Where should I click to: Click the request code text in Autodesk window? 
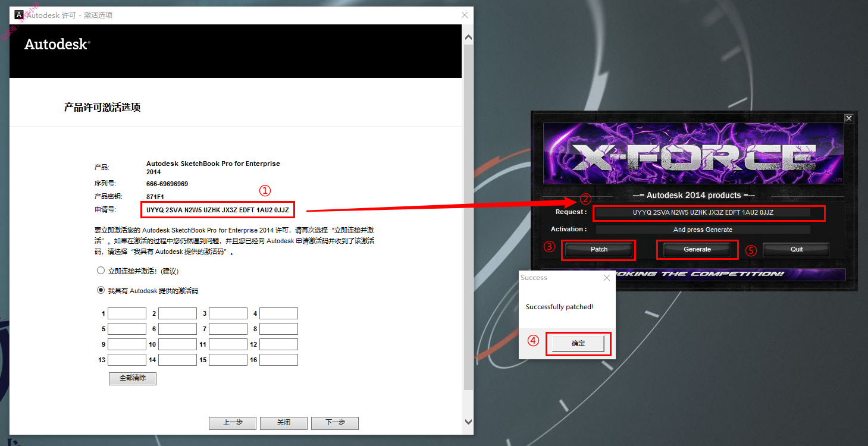218,209
